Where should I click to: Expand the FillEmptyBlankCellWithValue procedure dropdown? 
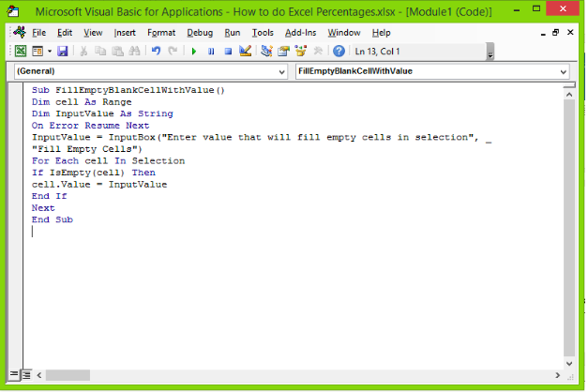click(x=564, y=71)
